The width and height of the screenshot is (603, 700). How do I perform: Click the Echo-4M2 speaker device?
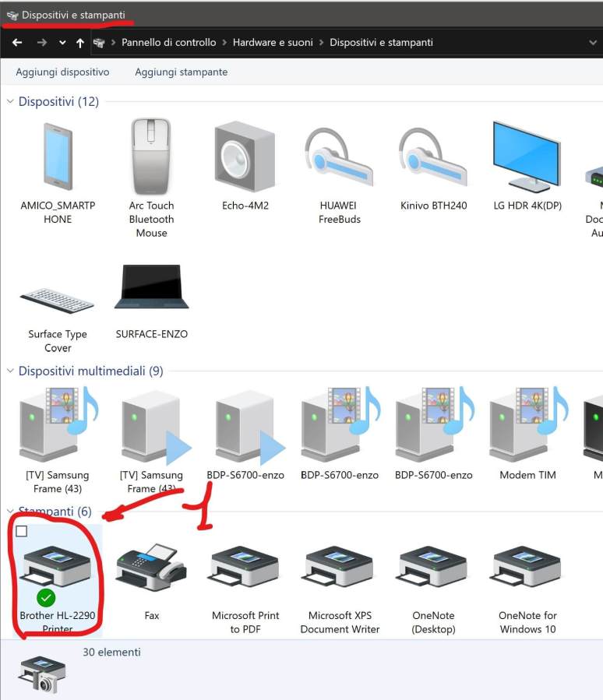tap(245, 157)
